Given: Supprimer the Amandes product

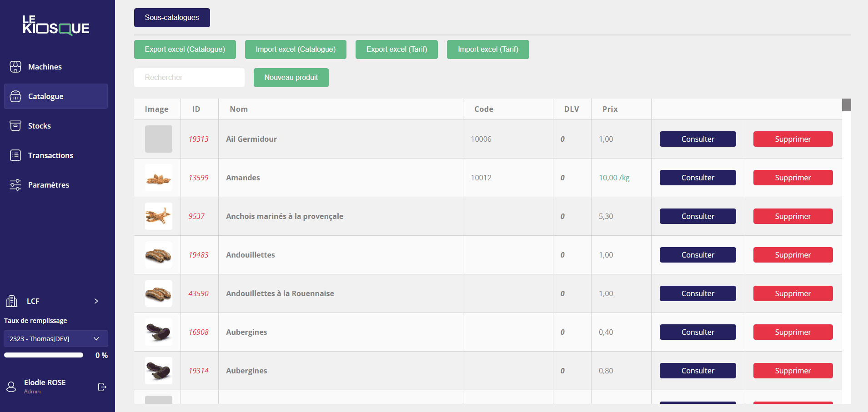Looking at the screenshot, I should (793, 178).
